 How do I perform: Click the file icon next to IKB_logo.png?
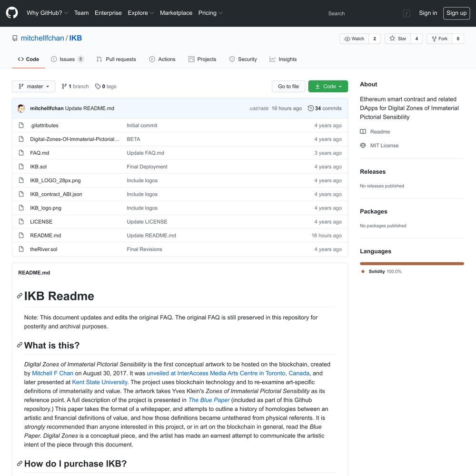pyautogui.click(x=21, y=208)
